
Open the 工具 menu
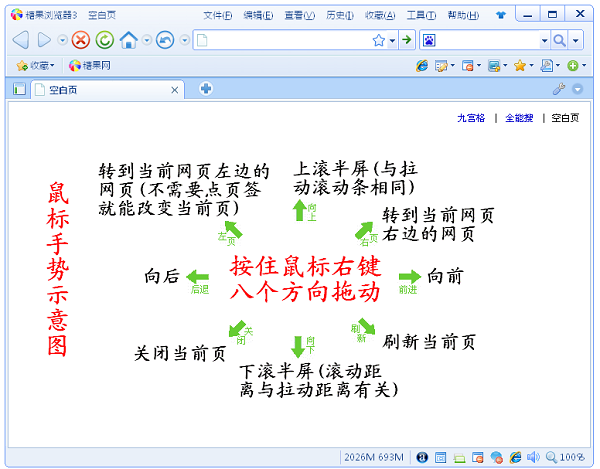(x=420, y=15)
